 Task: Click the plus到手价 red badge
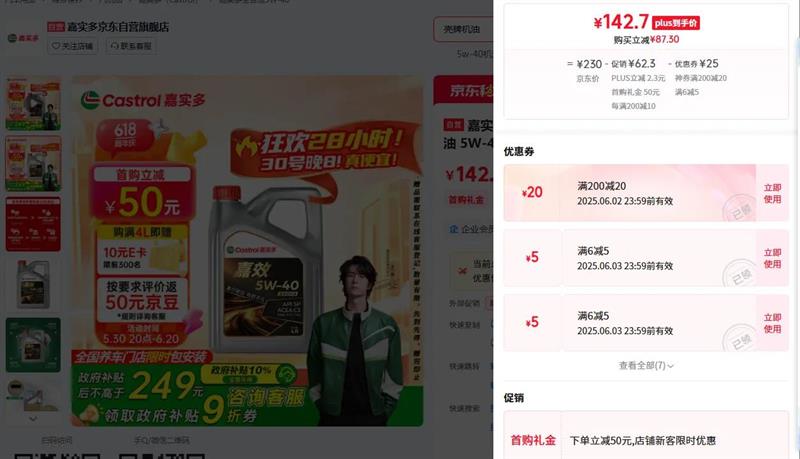pyautogui.click(x=676, y=23)
